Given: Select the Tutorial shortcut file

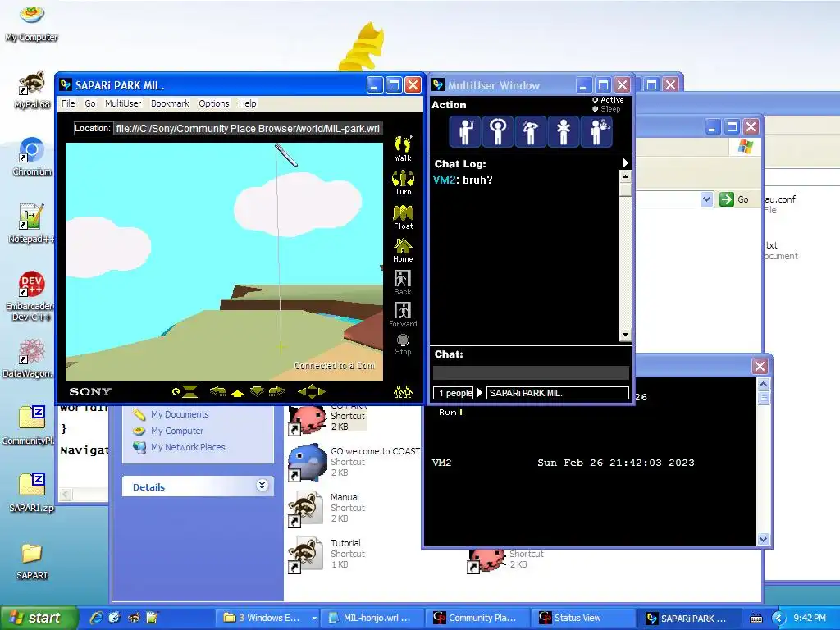Looking at the screenshot, I should tap(327, 554).
